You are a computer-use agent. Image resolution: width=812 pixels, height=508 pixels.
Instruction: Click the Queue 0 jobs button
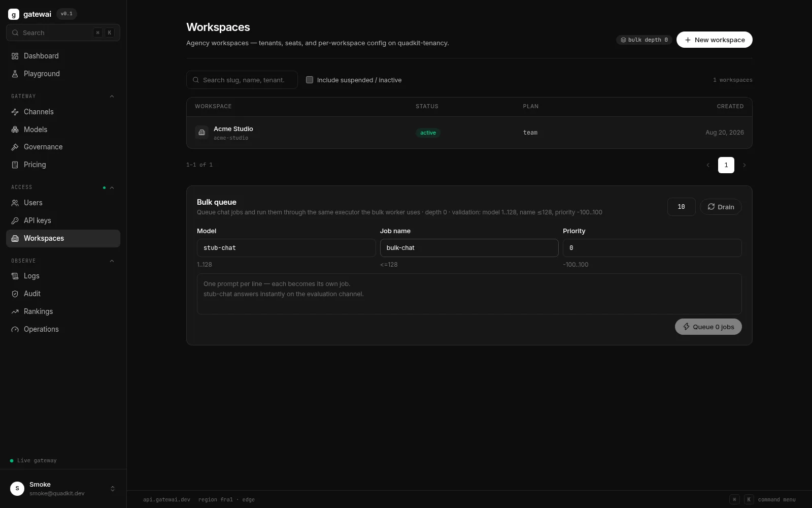tap(708, 327)
